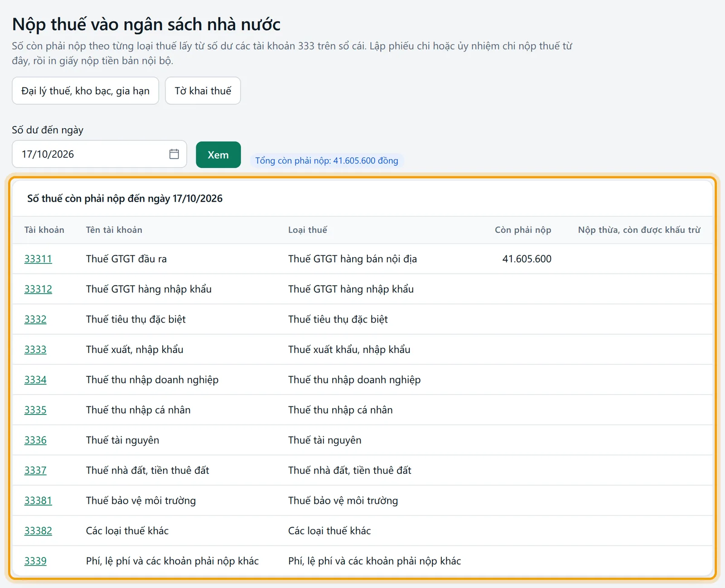Select the 41.605.600 amount cell
This screenshot has height=588, width=725.
[527, 259]
